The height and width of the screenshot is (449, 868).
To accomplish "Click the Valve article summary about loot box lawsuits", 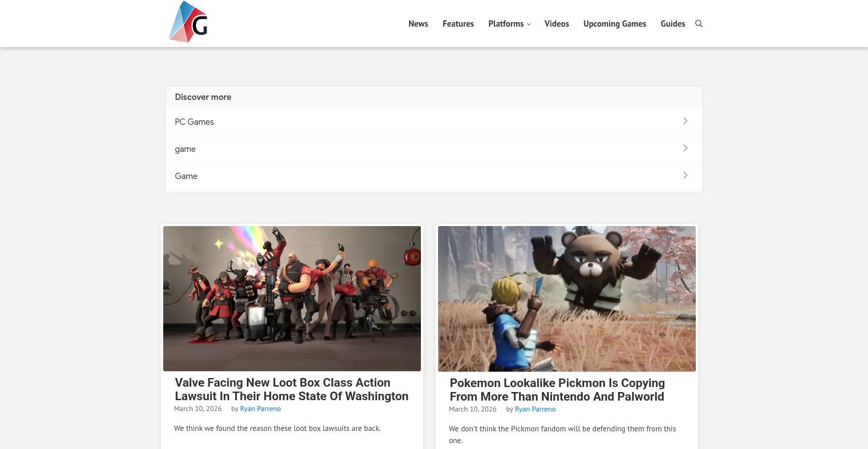I will [x=277, y=428].
